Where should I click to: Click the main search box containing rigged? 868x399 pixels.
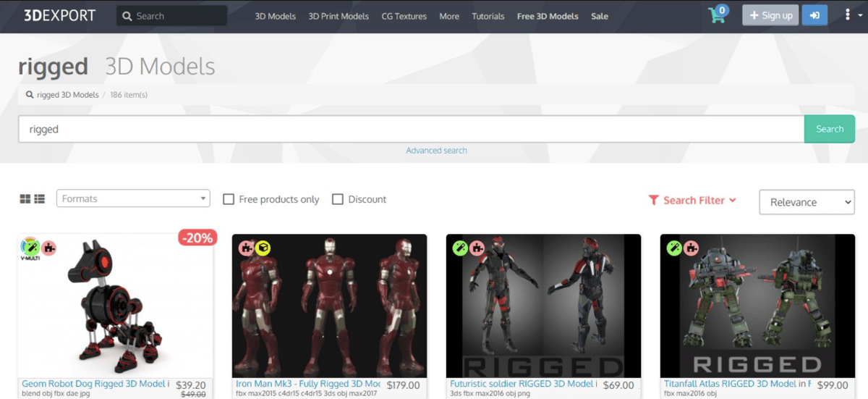[x=411, y=129]
